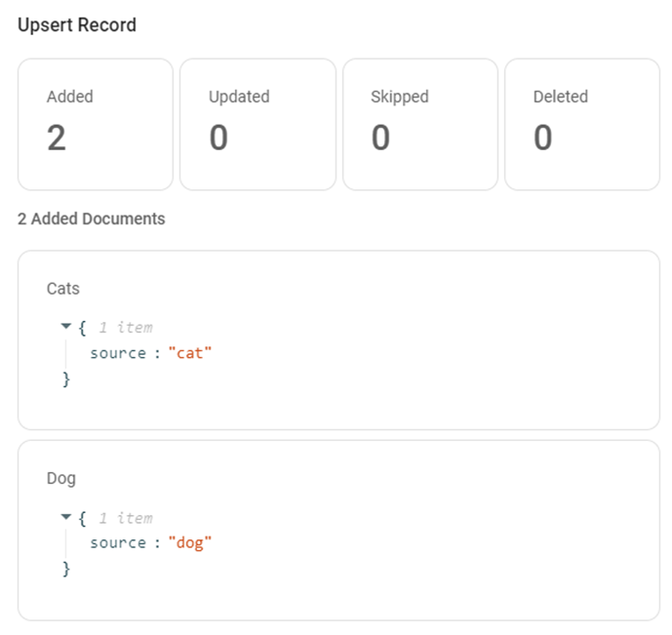Select the Deleted count card

click(582, 124)
